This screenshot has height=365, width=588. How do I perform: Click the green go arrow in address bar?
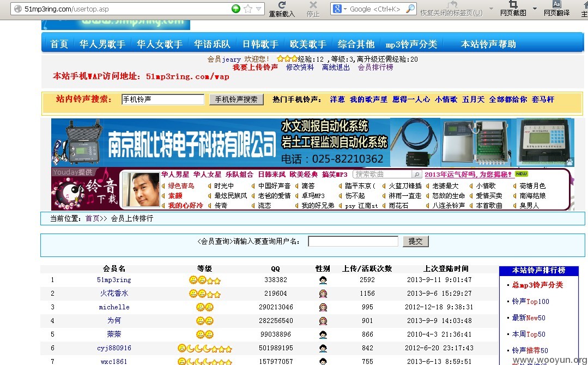click(236, 9)
